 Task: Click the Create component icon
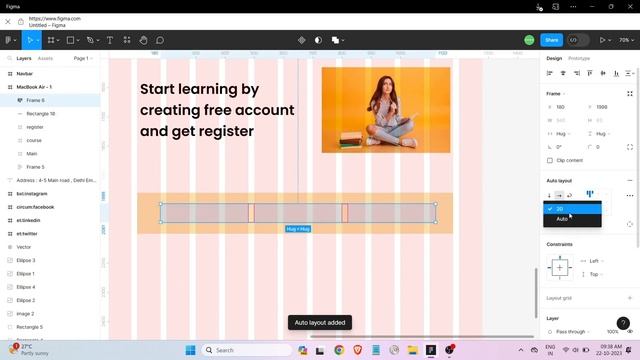click(x=302, y=40)
